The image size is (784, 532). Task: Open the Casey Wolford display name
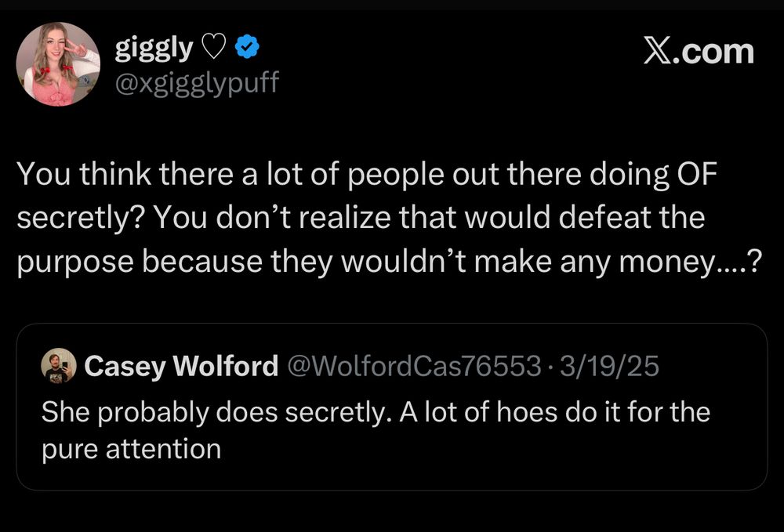coord(180,366)
